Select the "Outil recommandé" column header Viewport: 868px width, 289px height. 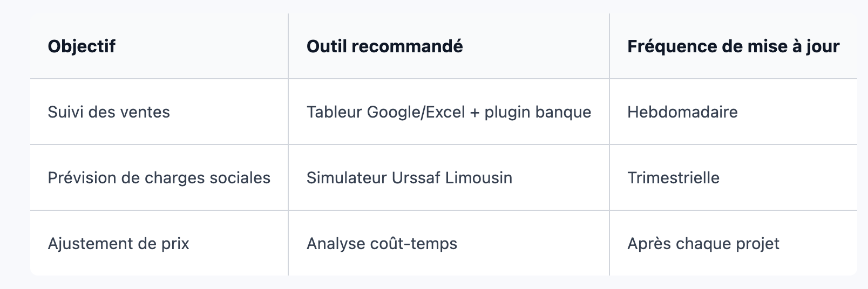click(449, 46)
